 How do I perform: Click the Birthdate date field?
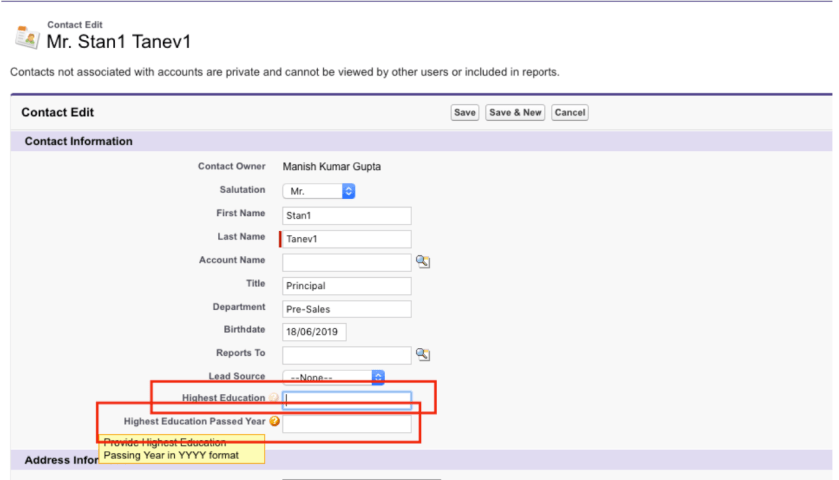click(314, 332)
